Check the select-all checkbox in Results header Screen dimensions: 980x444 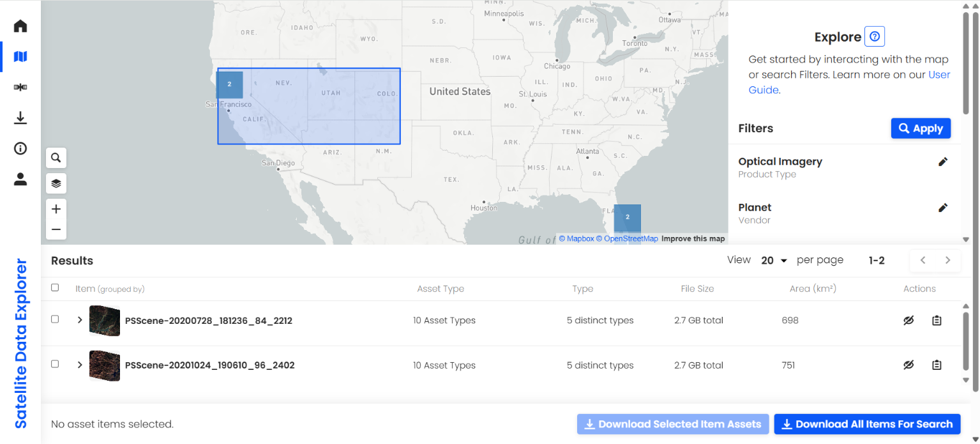click(x=55, y=287)
